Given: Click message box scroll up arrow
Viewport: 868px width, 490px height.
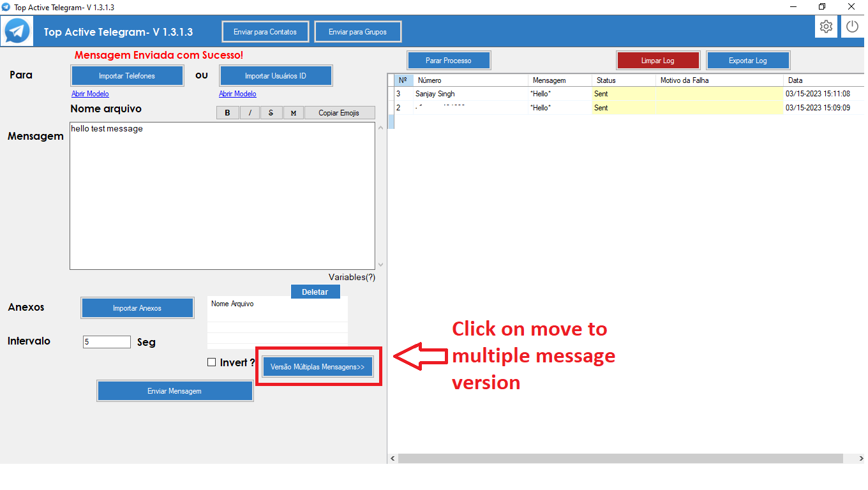Looking at the screenshot, I should click(381, 128).
